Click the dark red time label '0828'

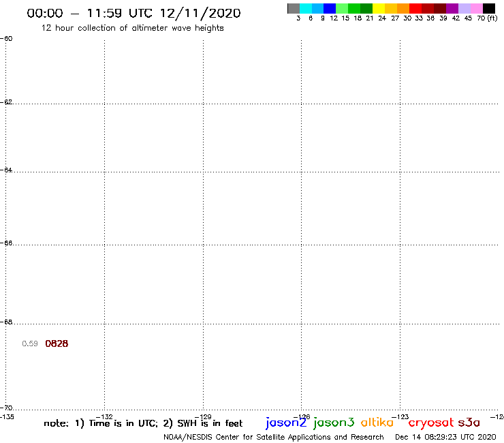click(x=57, y=343)
